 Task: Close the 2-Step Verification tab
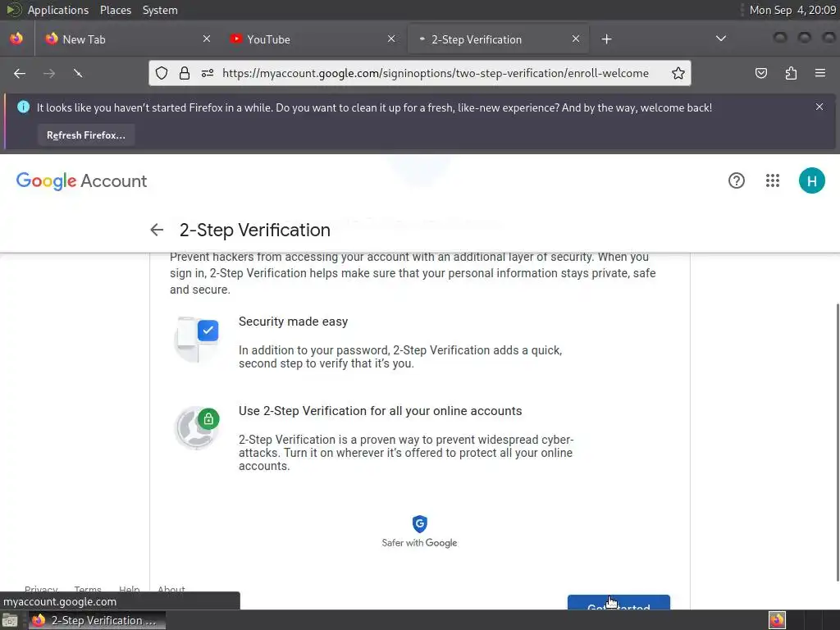(576, 39)
